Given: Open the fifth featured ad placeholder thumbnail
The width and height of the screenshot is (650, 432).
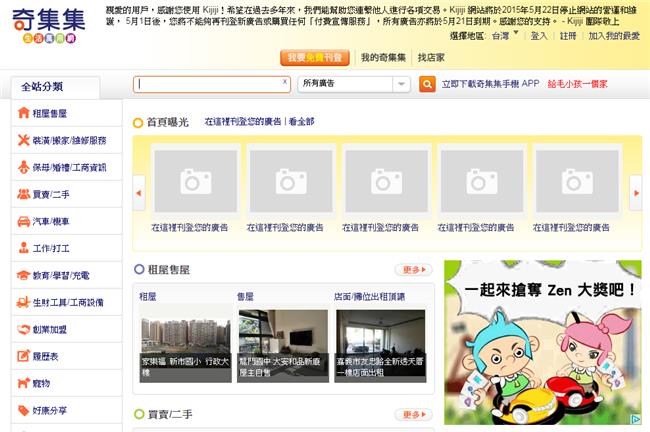Looking at the screenshot, I should 577,181.
